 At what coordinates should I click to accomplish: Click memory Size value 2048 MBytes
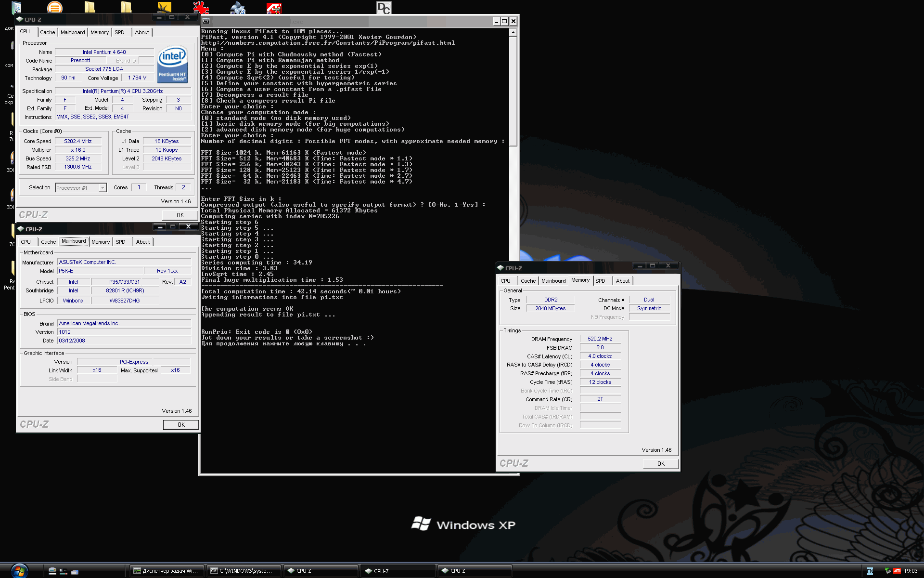point(551,308)
